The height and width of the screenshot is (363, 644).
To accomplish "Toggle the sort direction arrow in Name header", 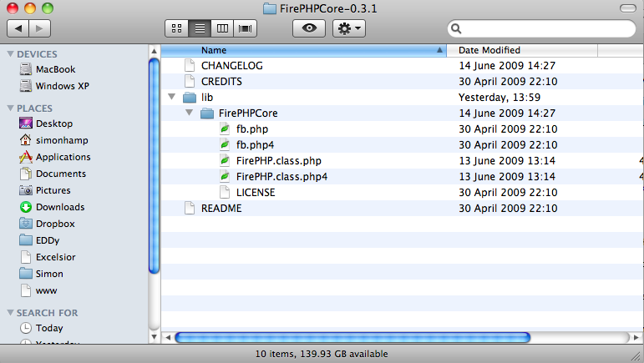I will coord(439,50).
